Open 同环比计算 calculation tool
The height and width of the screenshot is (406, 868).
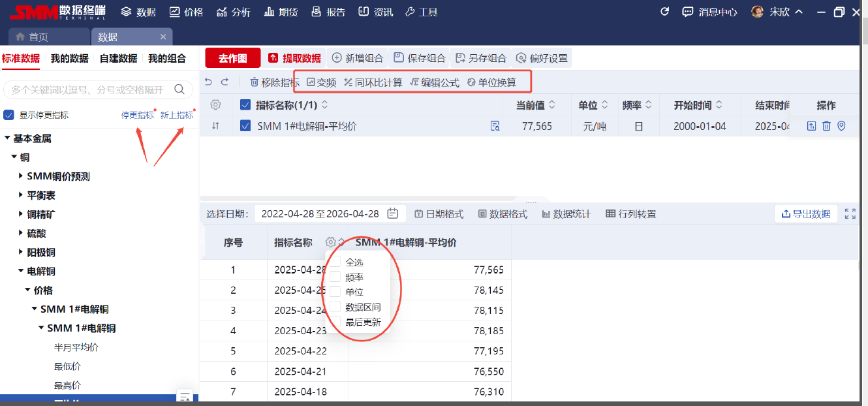(x=373, y=82)
